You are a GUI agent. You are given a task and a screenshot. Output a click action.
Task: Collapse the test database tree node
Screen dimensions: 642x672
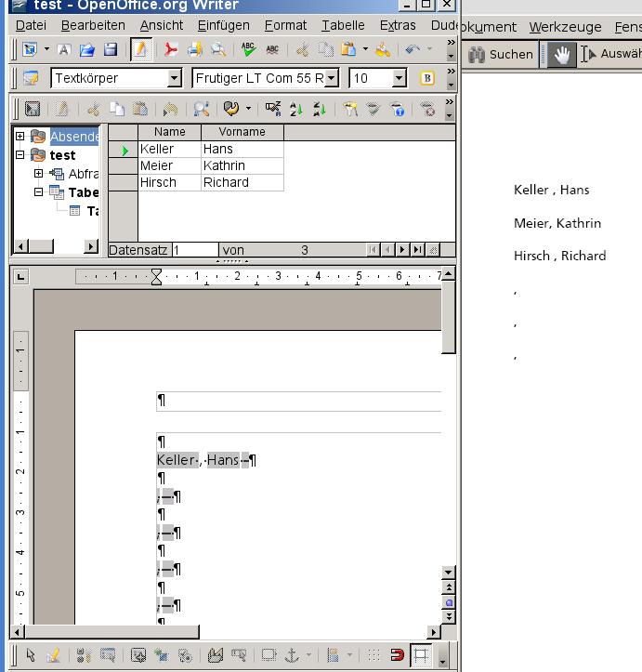point(20,155)
